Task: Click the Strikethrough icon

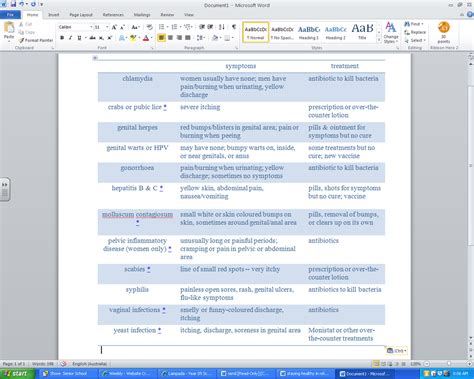Action: click(93, 38)
